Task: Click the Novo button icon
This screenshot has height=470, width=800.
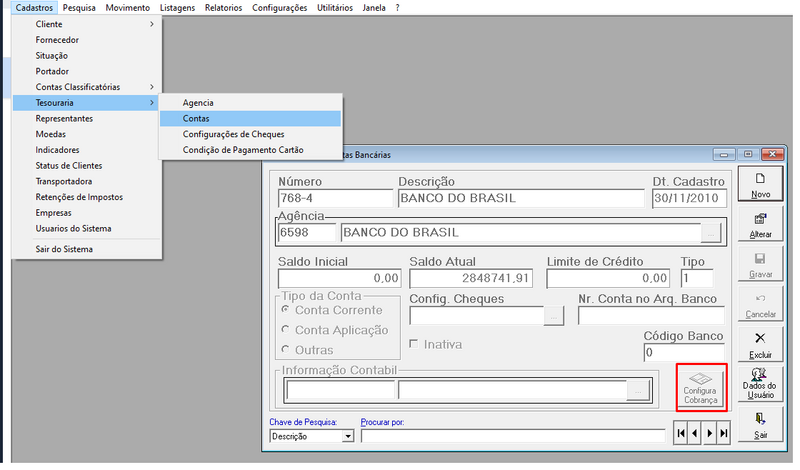Action: click(760, 184)
